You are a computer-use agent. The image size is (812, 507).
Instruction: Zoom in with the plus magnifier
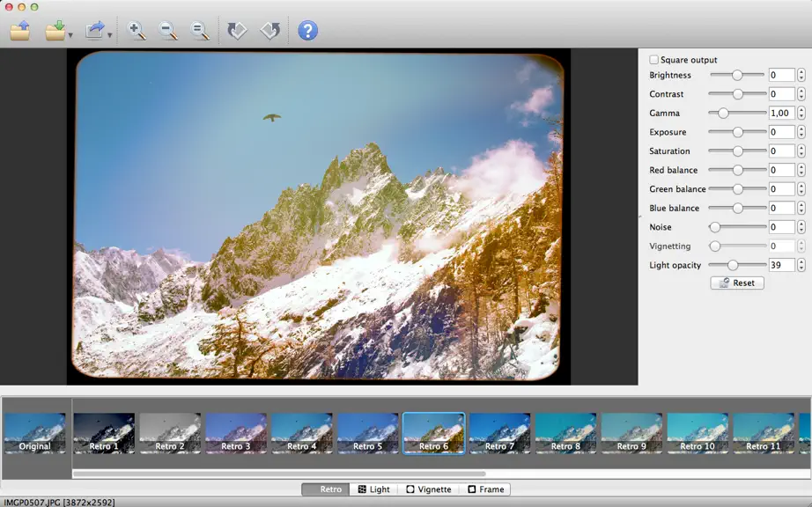[137, 31]
